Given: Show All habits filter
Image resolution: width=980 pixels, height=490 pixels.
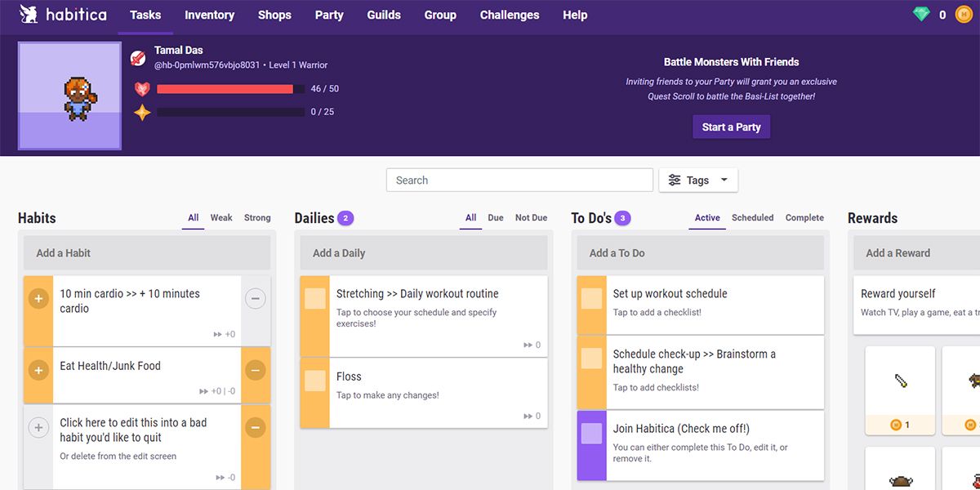Looking at the screenshot, I should pyautogui.click(x=194, y=218).
